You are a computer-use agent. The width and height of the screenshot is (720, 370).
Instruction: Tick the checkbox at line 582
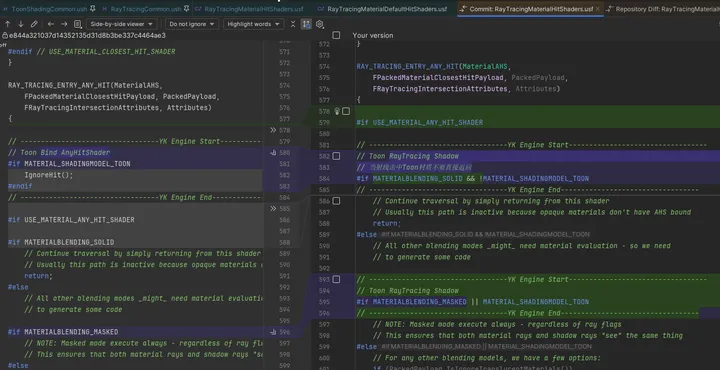336,156
